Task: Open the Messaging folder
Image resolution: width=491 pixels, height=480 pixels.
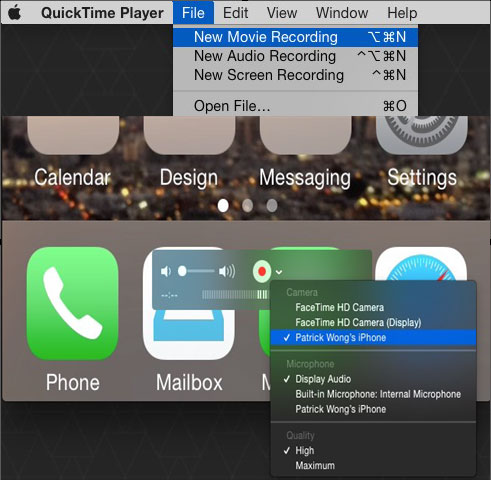Action: pyautogui.click(x=305, y=135)
